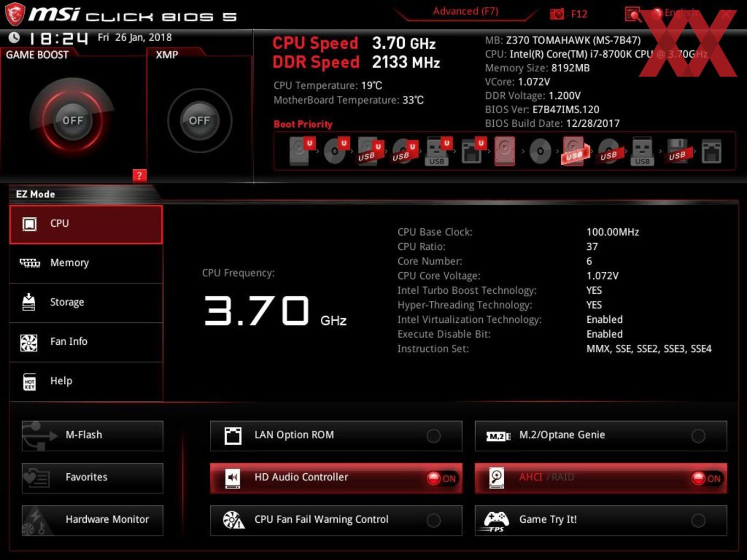Select the legacy optical disc icon without badge
This screenshot has height=560, width=747.
point(540,151)
